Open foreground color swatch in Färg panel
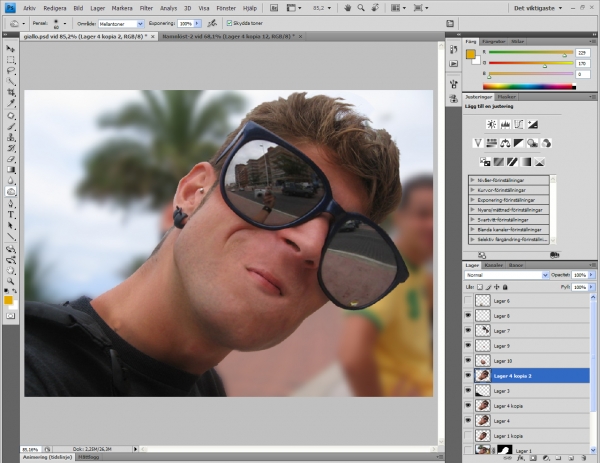Image resolution: width=600 pixels, height=463 pixels. point(470,54)
